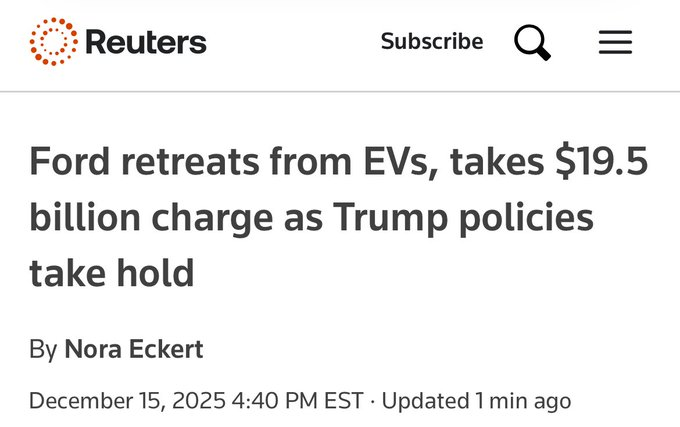Click the 4:40 PM EST timestamp
The width and height of the screenshot is (680, 427).
point(298,401)
